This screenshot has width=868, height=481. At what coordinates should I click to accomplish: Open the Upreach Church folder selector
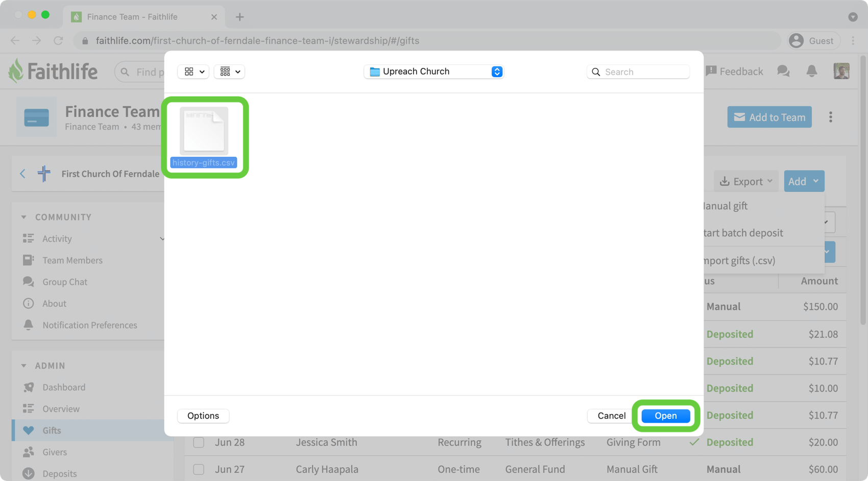434,71
